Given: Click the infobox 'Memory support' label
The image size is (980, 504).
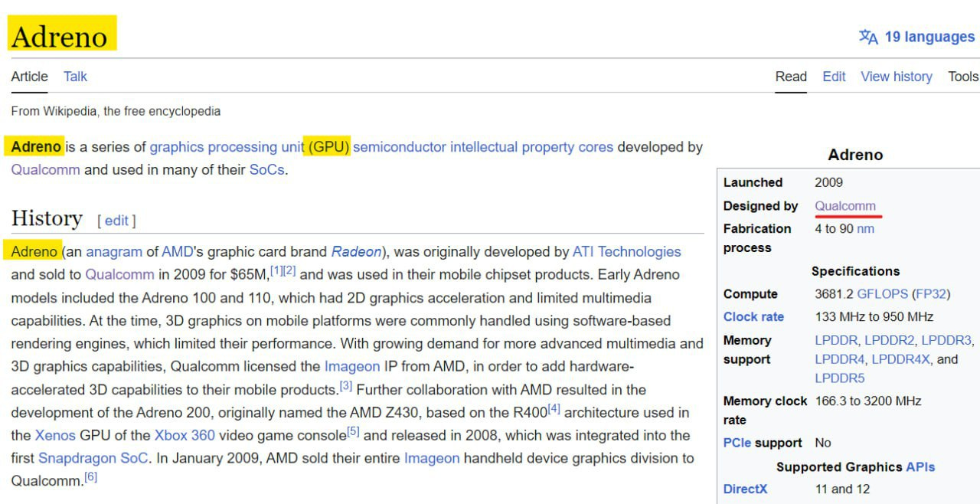Looking at the screenshot, I should click(x=747, y=349).
